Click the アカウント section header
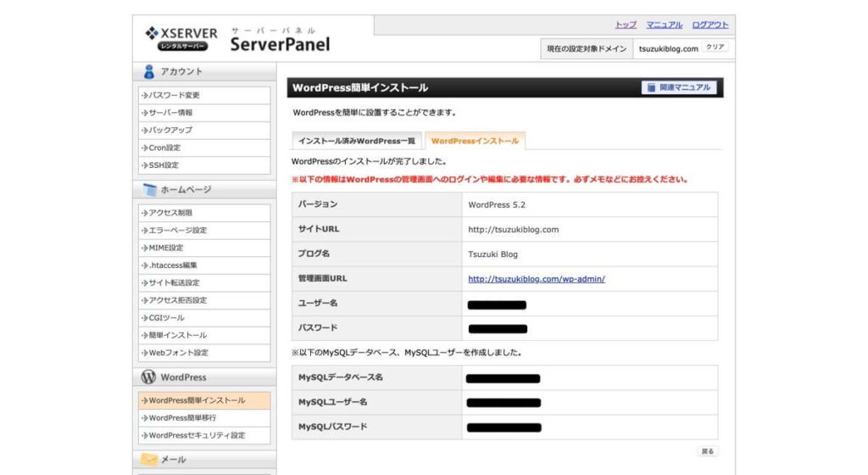Screen dimensions: 868x475 [x=204, y=71]
